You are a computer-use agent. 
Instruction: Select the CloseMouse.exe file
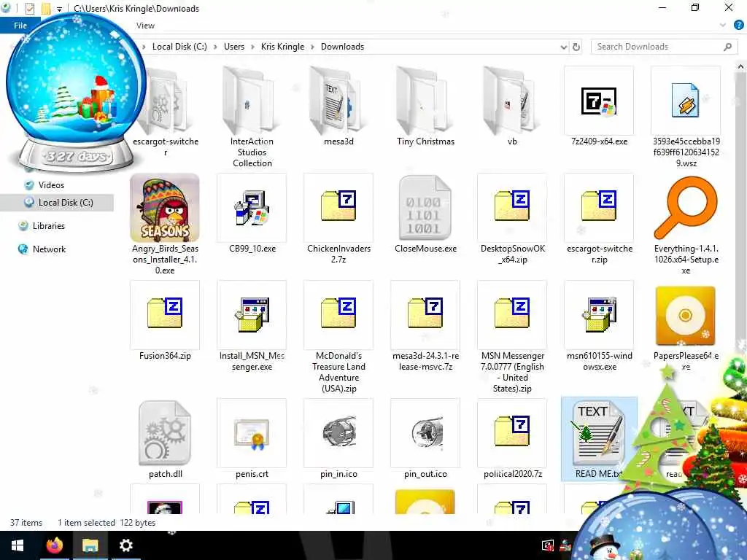coord(425,214)
